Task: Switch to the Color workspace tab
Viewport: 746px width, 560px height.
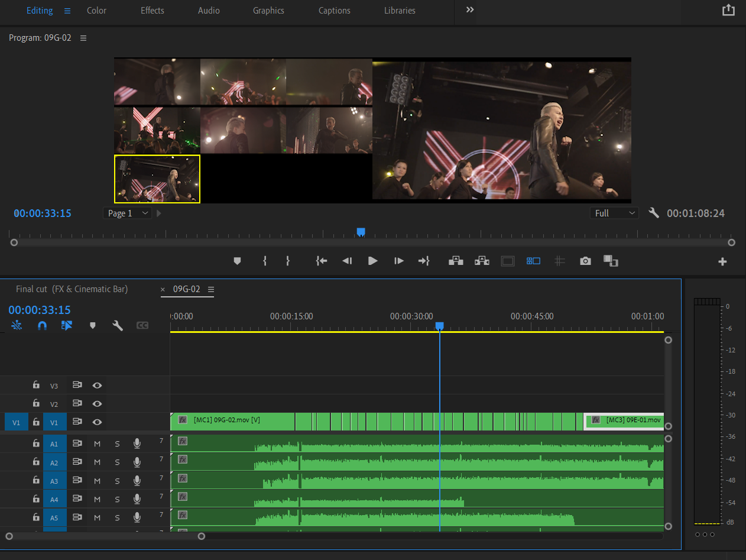Action: pos(96,11)
